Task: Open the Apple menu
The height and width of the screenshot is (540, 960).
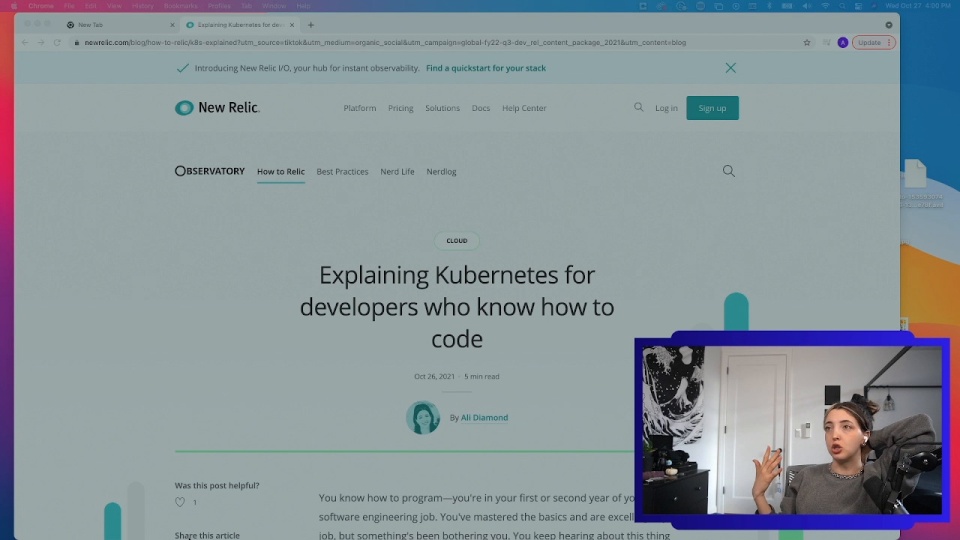Action: [13, 6]
